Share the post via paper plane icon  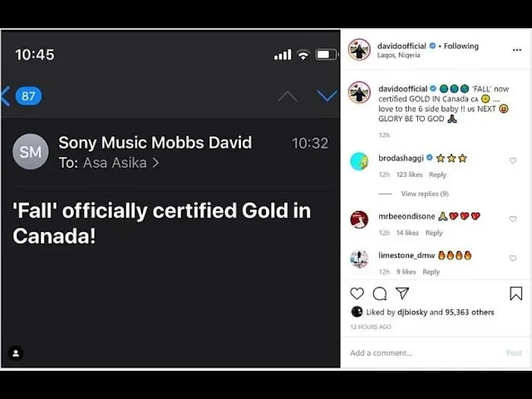(x=402, y=293)
